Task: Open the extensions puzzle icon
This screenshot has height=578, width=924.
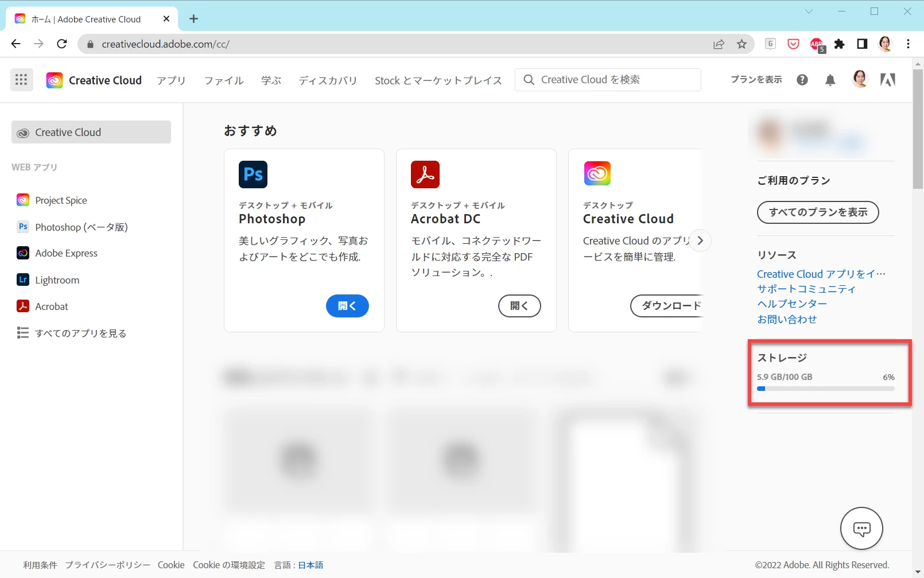Action: pos(840,44)
